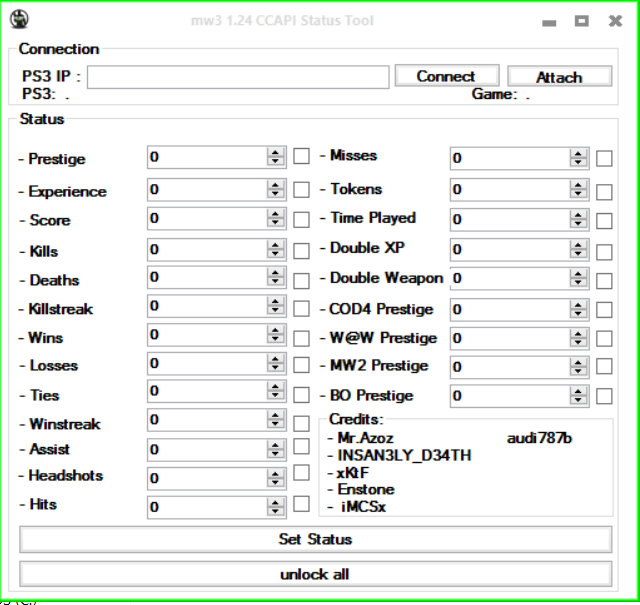Tick the Double Weapon checkbox
Viewport: 640px width, 605px height.
click(x=604, y=281)
